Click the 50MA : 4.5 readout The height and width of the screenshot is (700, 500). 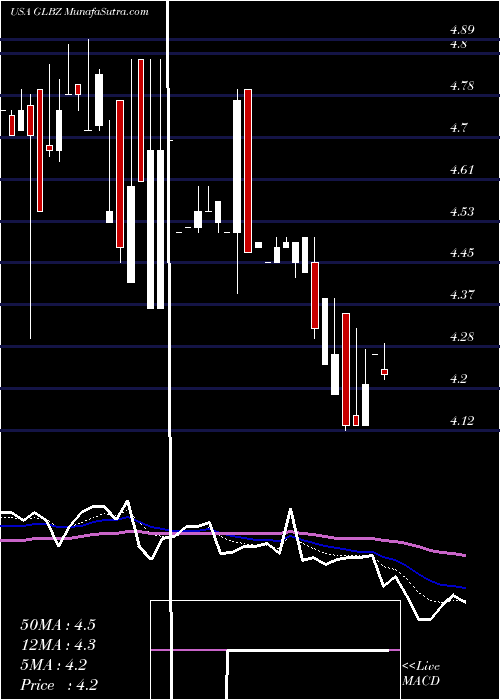[58, 625]
